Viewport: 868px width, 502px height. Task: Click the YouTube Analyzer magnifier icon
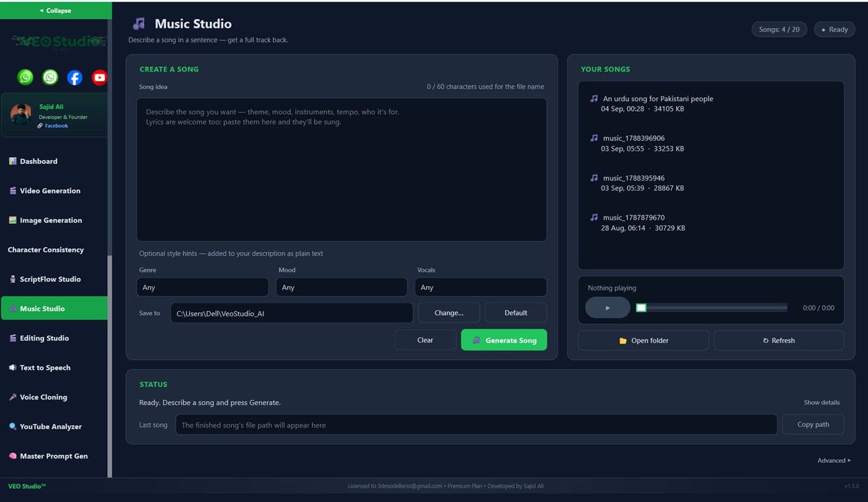[12, 426]
